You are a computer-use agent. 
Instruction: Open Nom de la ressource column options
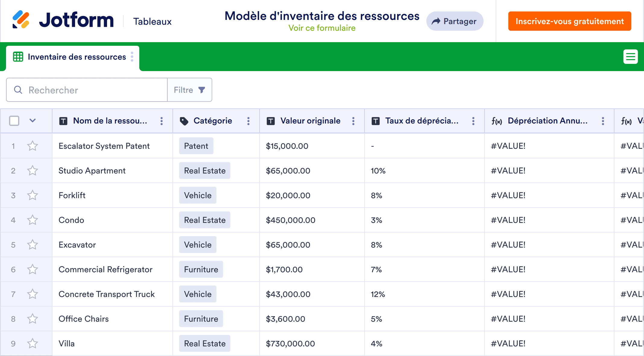pyautogui.click(x=162, y=121)
